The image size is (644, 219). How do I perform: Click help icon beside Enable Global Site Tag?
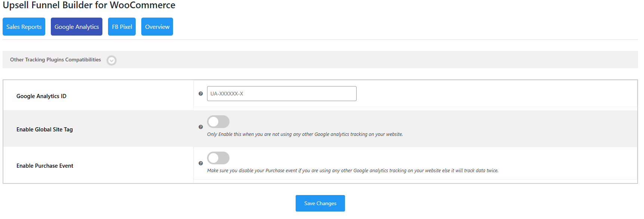201,127
